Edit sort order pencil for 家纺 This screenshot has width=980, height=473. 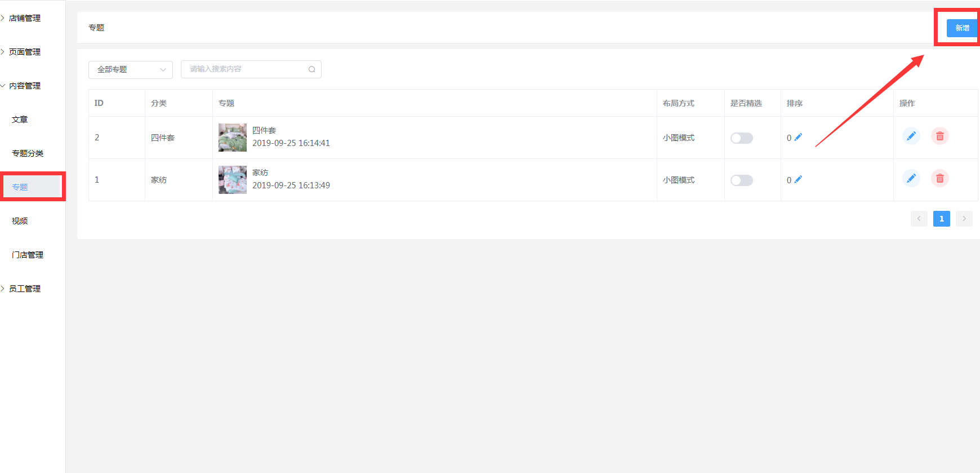tap(798, 179)
